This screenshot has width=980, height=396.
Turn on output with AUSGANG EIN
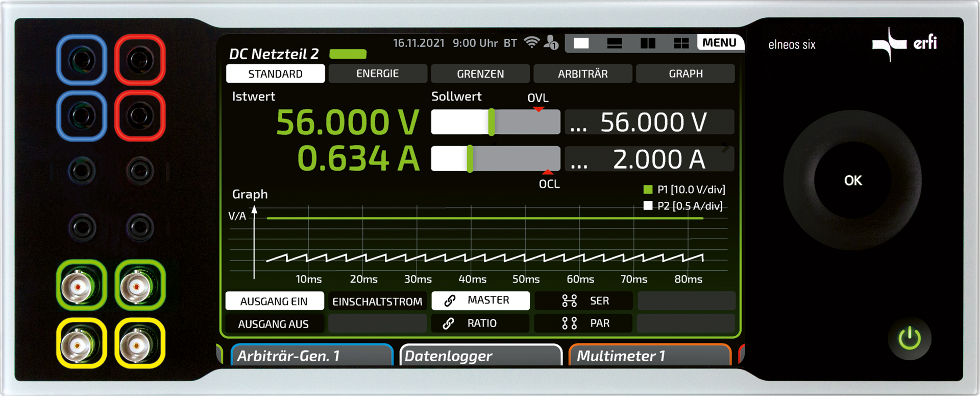pyautogui.click(x=275, y=301)
